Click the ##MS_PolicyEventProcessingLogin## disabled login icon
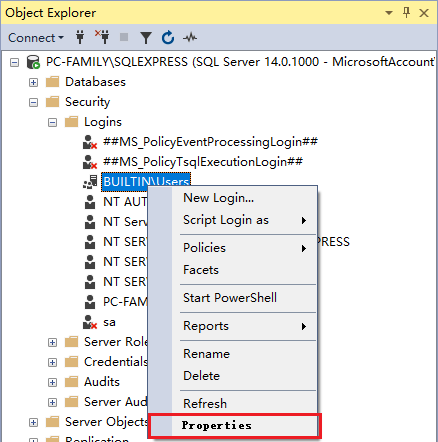The height and width of the screenshot is (442, 438). coord(90,142)
